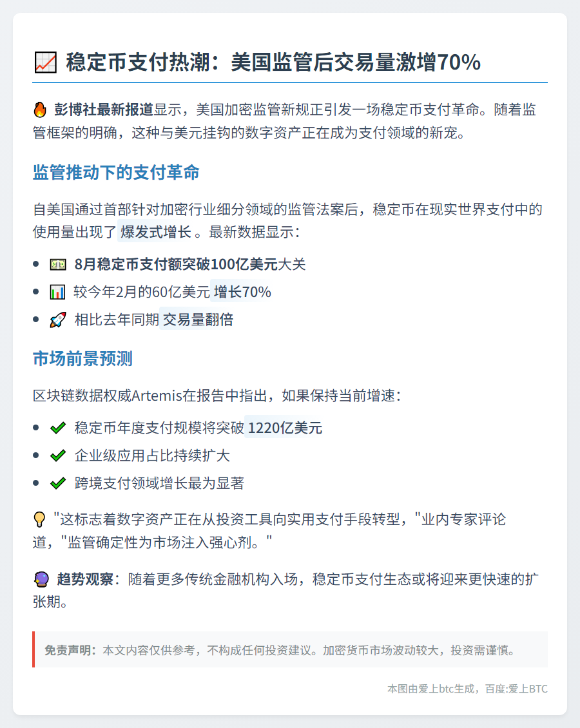
Task: Click the highlighted 交易量翻倍 text
Action: coord(197,320)
